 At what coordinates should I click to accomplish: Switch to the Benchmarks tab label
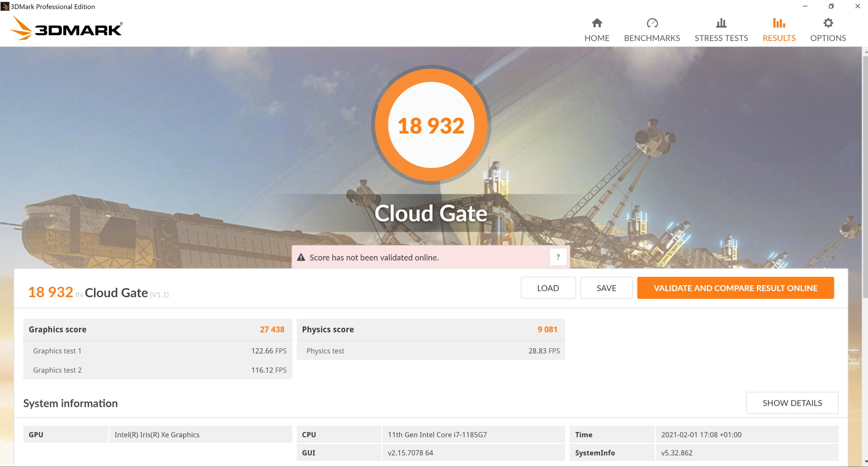652,38
